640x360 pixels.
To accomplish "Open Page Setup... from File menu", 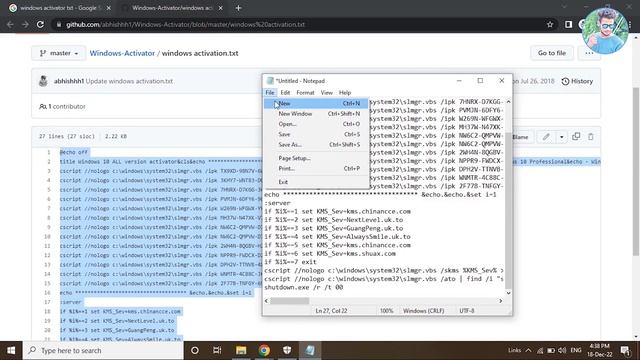I will click(316, 158).
